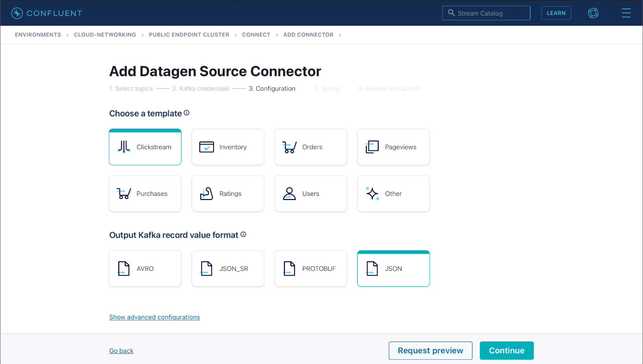Select the Users template label

pyautogui.click(x=311, y=193)
